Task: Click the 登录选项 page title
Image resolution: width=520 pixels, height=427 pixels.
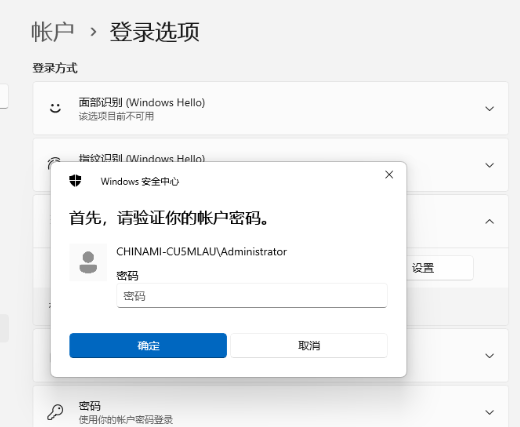Action: [155, 32]
